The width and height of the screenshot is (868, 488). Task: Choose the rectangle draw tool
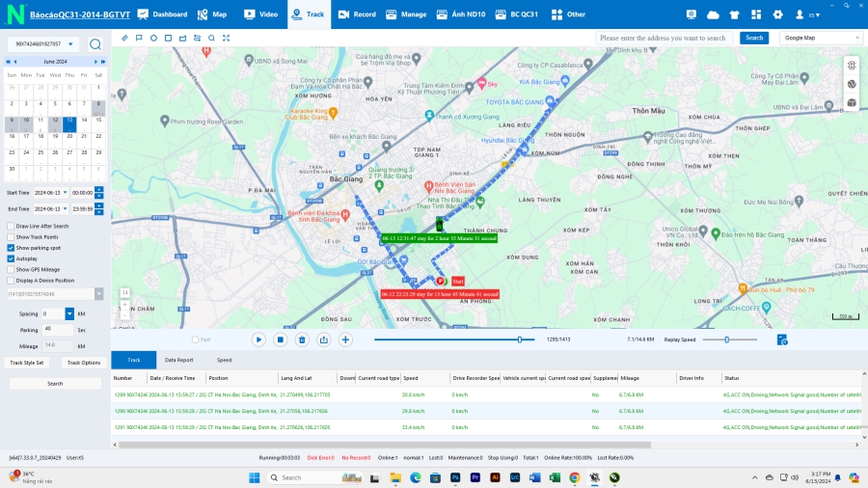click(x=168, y=38)
